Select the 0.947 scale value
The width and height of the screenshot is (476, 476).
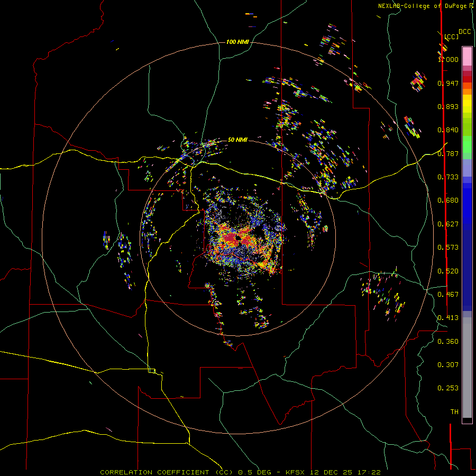pyautogui.click(x=448, y=83)
